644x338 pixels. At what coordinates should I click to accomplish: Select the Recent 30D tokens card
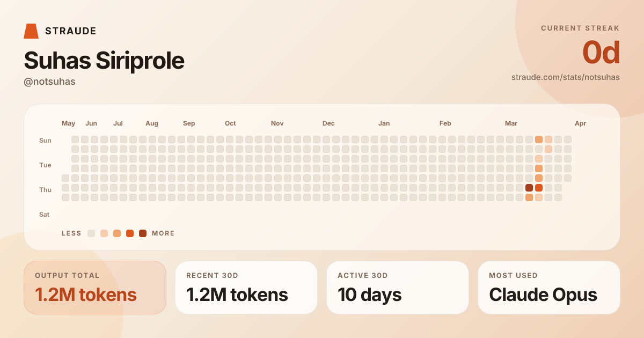246,288
